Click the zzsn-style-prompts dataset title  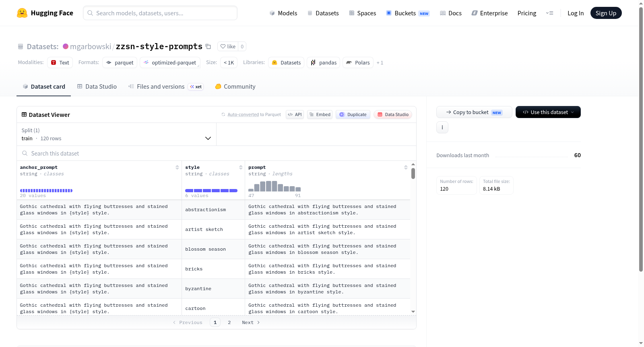[x=159, y=46]
